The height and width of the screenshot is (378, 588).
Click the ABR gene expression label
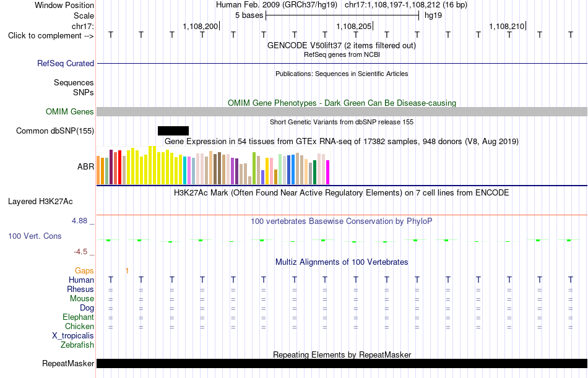click(85, 166)
